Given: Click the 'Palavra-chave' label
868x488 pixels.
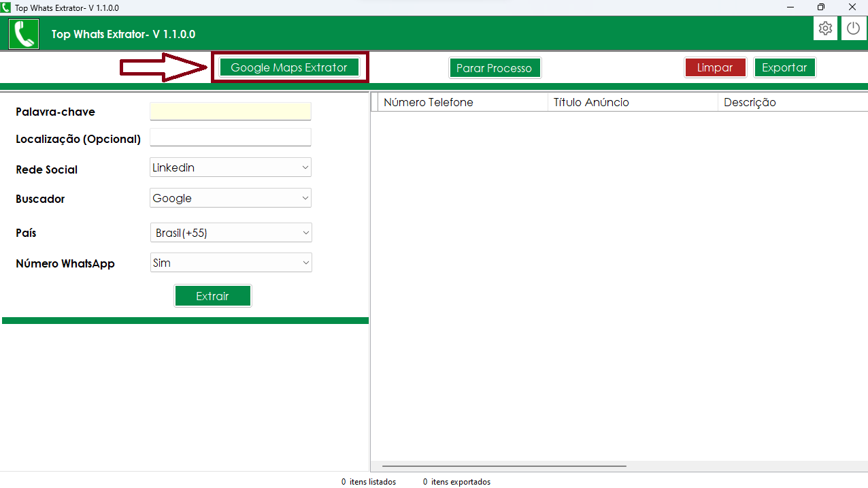Looking at the screenshot, I should pos(55,112).
